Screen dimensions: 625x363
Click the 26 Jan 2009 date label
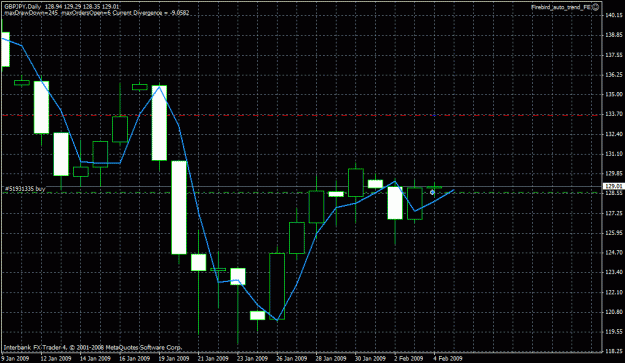pyautogui.click(x=292, y=358)
